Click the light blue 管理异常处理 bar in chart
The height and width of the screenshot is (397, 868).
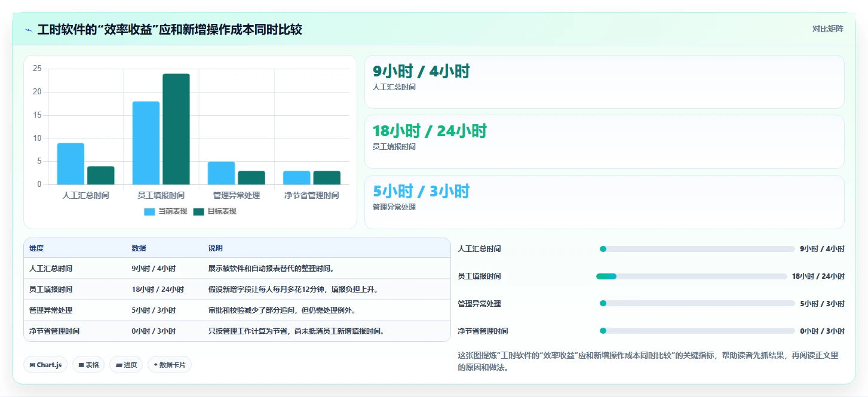(x=222, y=173)
